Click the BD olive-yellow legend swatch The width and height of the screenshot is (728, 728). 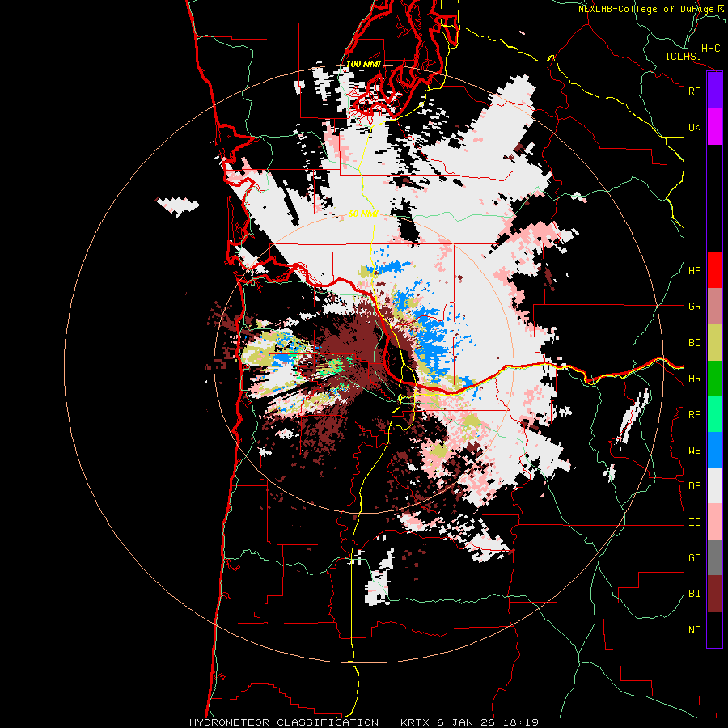(714, 343)
